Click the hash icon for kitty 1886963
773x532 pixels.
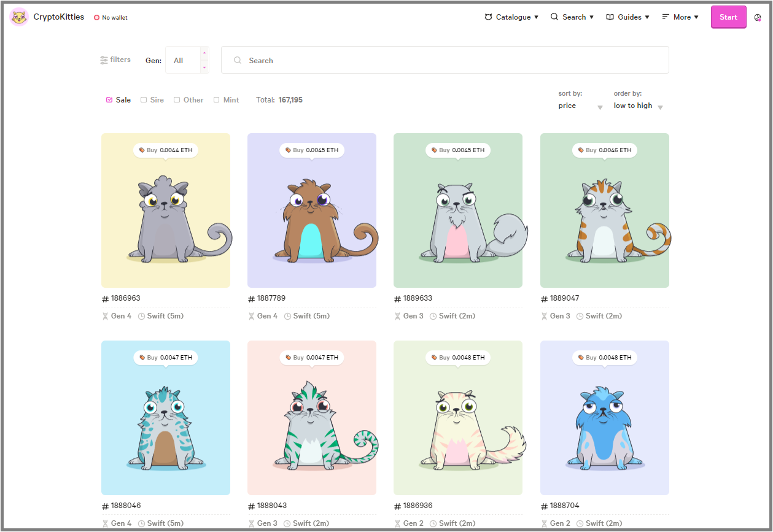coord(105,299)
